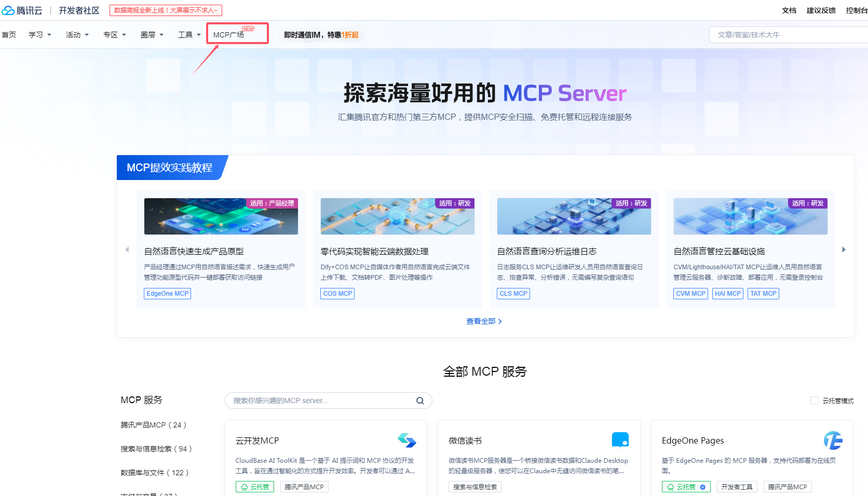The height and width of the screenshot is (496, 868).
Task: Click the 微信读书 card icon
Action: point(620,440)
